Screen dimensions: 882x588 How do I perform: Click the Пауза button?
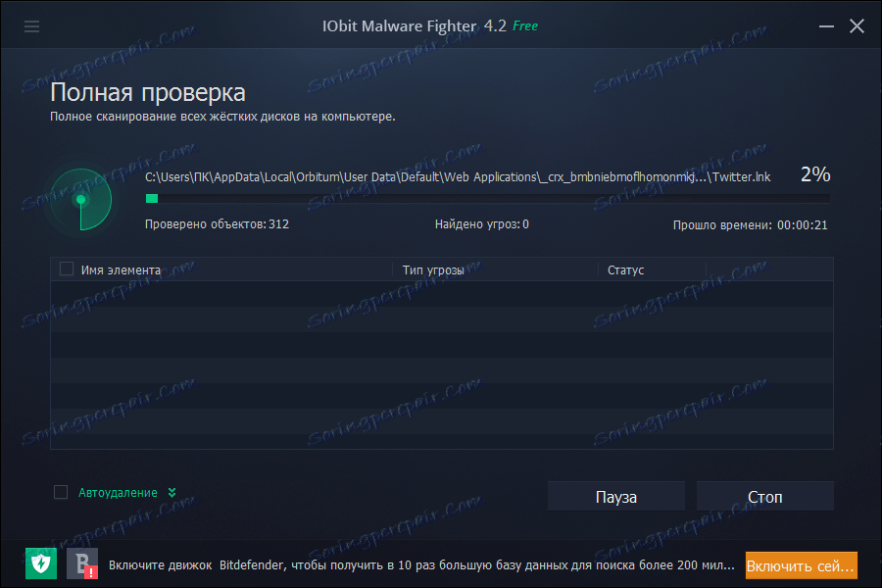click(616, 496)
